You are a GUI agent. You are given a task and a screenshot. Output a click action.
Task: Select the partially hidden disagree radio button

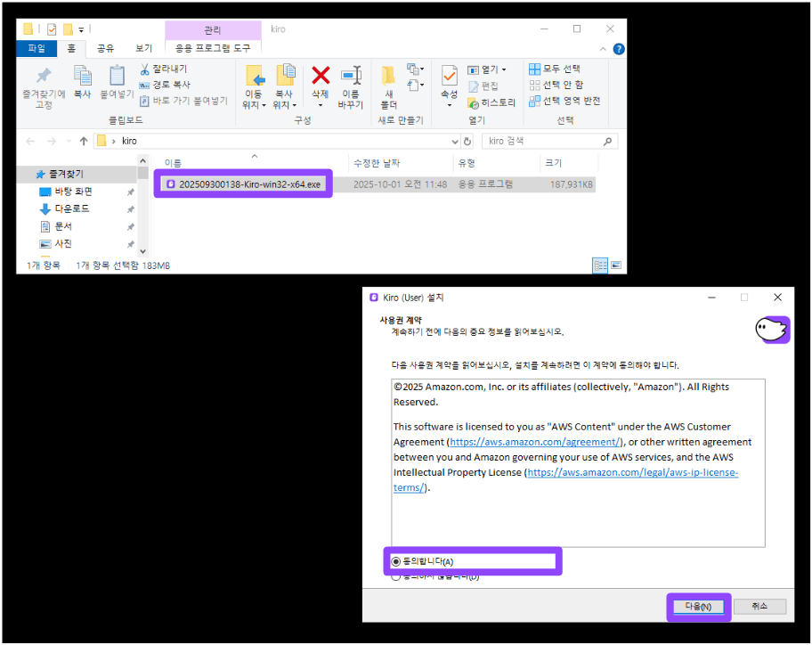coord(396,576)
